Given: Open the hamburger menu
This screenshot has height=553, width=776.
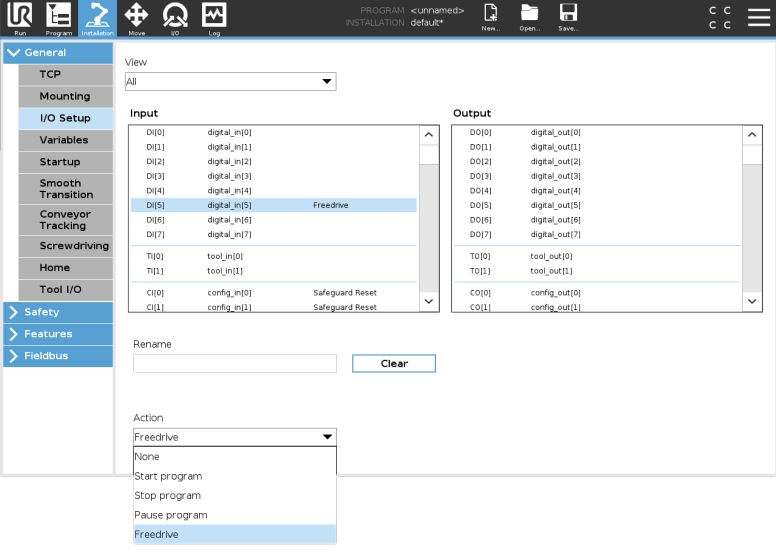Looking at the screenshot, I should pos(759,17).
